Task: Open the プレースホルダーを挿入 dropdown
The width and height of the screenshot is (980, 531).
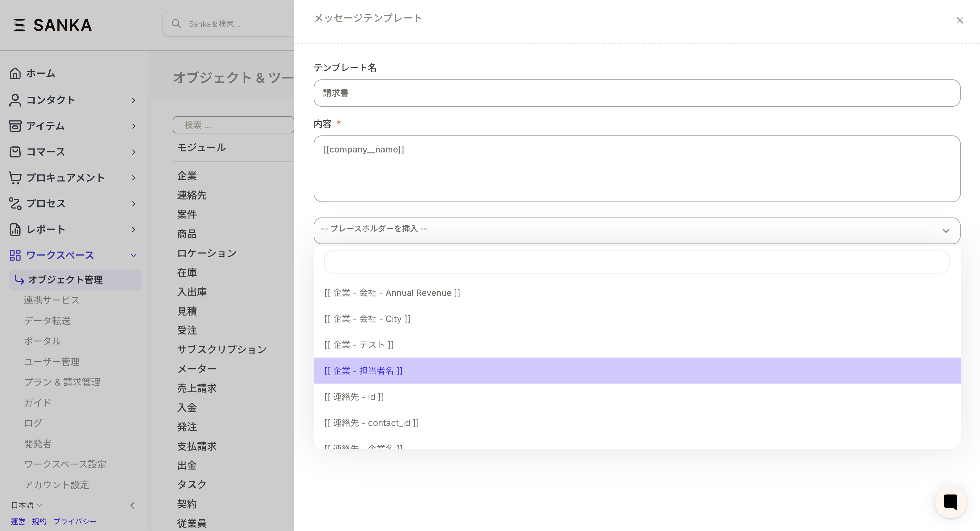Action: pyautogui.click(x=637, y=230)
